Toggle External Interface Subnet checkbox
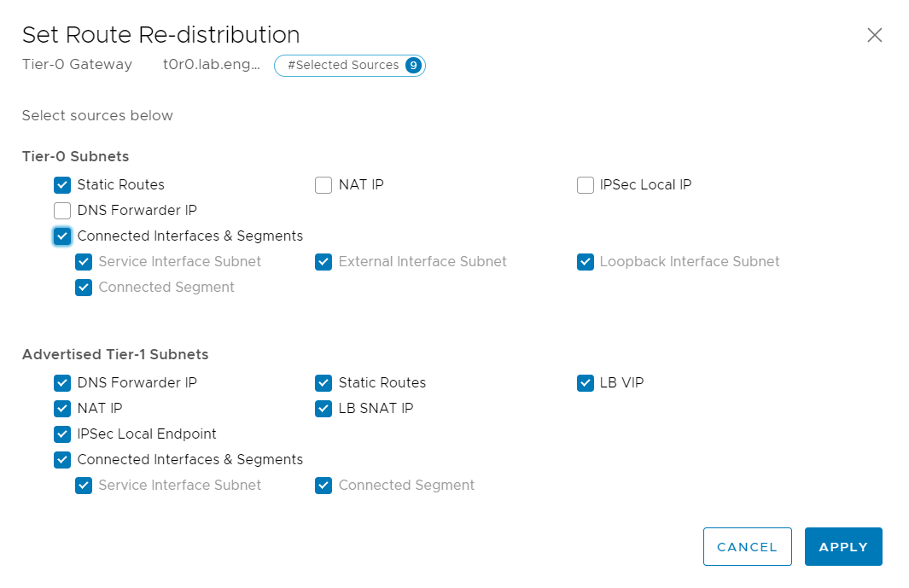The image size is (909, 588). pos(323,262)
